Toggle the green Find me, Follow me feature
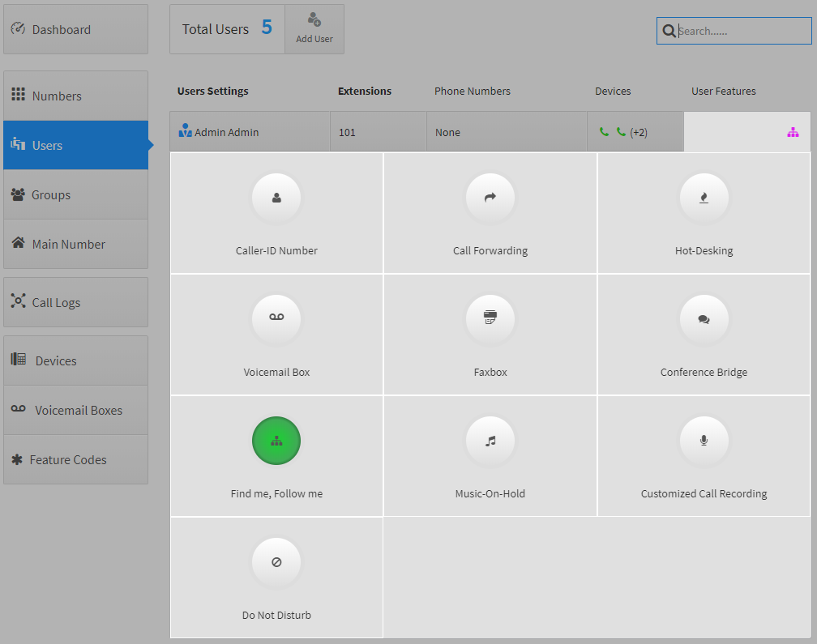The image size is (817, 644). pos(276,441)
